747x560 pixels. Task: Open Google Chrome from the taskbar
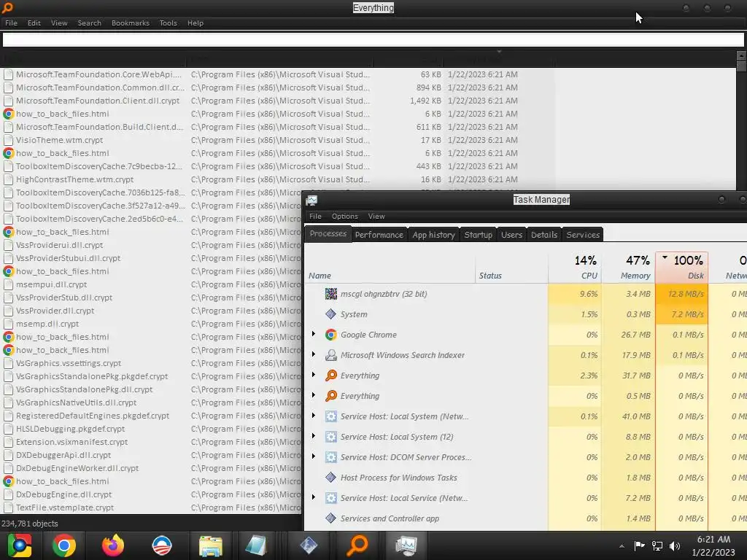pyautogui.click(x=64, y=545)
